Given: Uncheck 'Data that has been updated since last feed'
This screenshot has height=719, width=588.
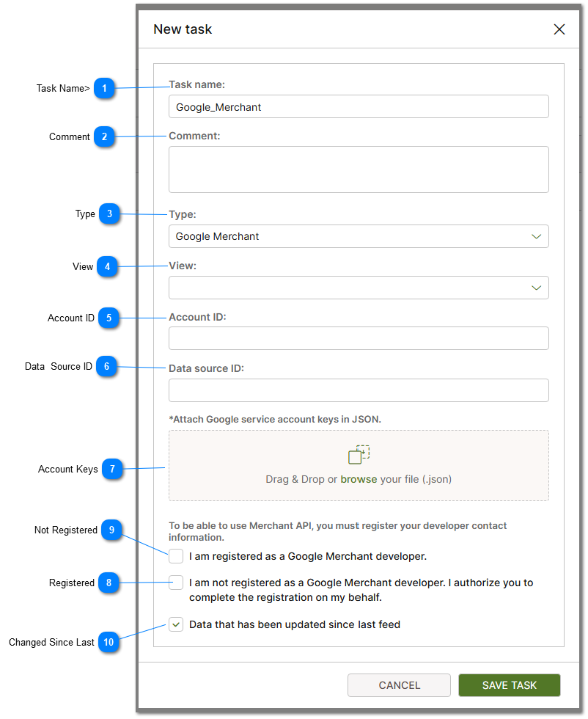Looking at the screenshot, I should pos(176,624).
